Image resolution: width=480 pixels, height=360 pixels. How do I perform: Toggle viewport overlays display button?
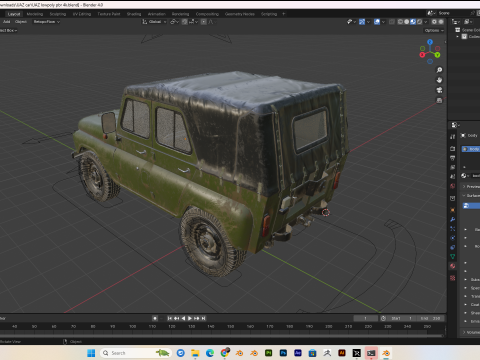[377, 22]
